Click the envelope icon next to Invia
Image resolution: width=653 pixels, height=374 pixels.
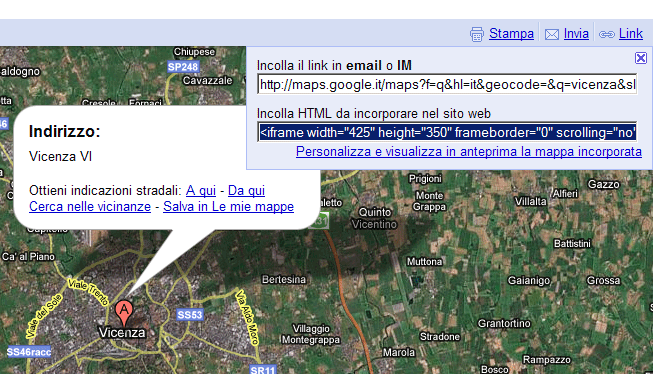[552, 35]
